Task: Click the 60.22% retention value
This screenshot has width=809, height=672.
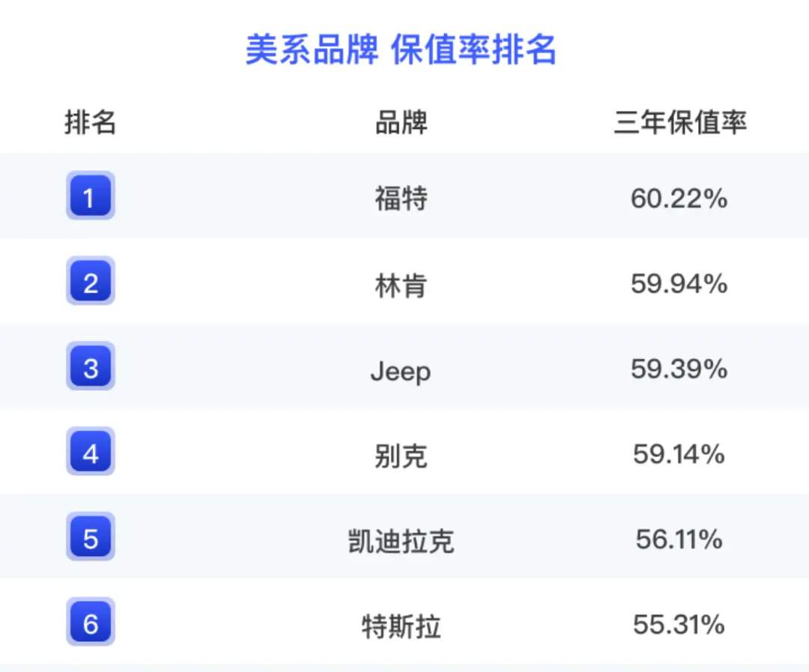Action: point(679,199)
